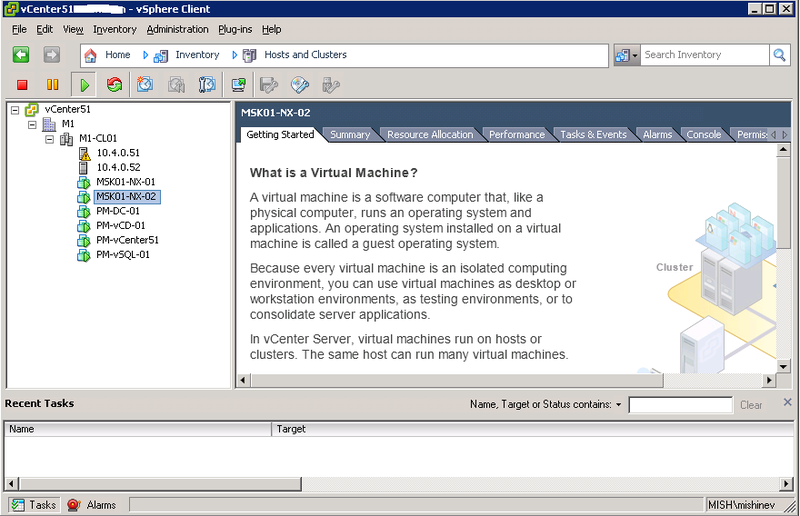Click the Search Inventory field

[704, 55]
